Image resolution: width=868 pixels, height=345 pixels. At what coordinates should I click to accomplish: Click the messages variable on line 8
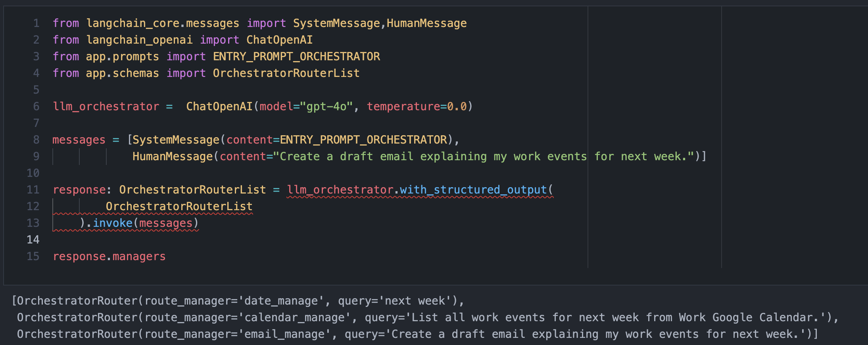coord(79,140)
